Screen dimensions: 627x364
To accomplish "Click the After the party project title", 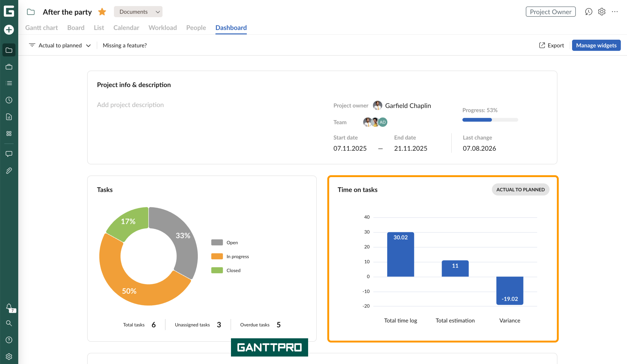I will click(x=67, y=12).
